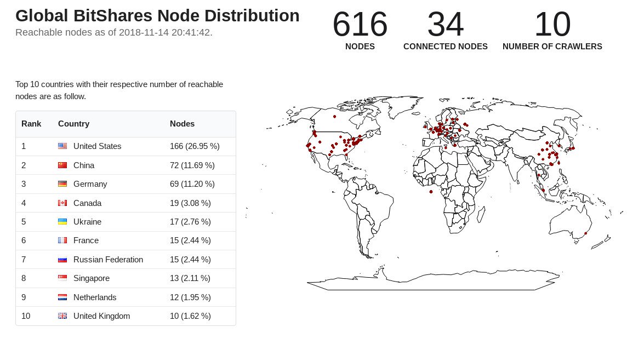Click the number 10 above crawlers label
This screenshot has width=644, height=344.
pyautogui.click(x=552, y=24)
